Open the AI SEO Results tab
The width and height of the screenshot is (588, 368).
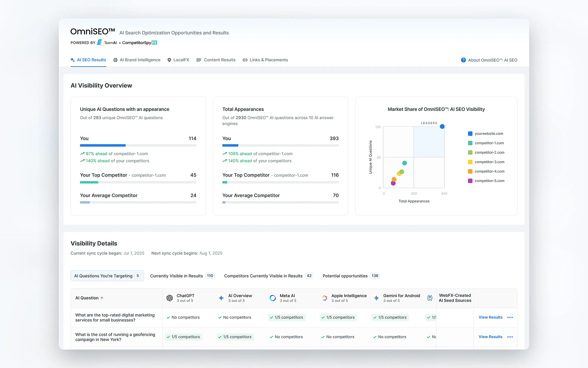[88, 60]
